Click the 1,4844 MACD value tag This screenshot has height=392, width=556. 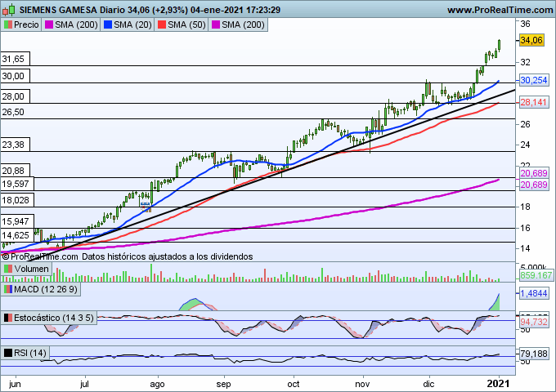point(534,293)
